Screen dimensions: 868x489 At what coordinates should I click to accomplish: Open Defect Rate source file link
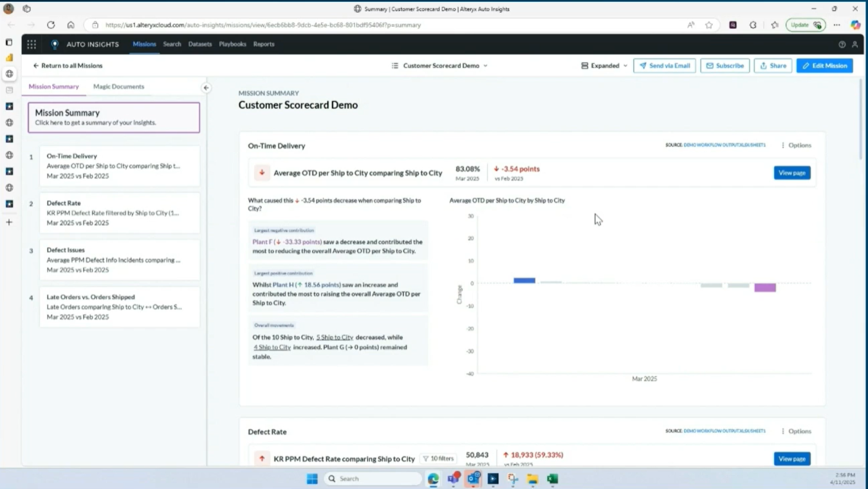(x=725, y=431)
